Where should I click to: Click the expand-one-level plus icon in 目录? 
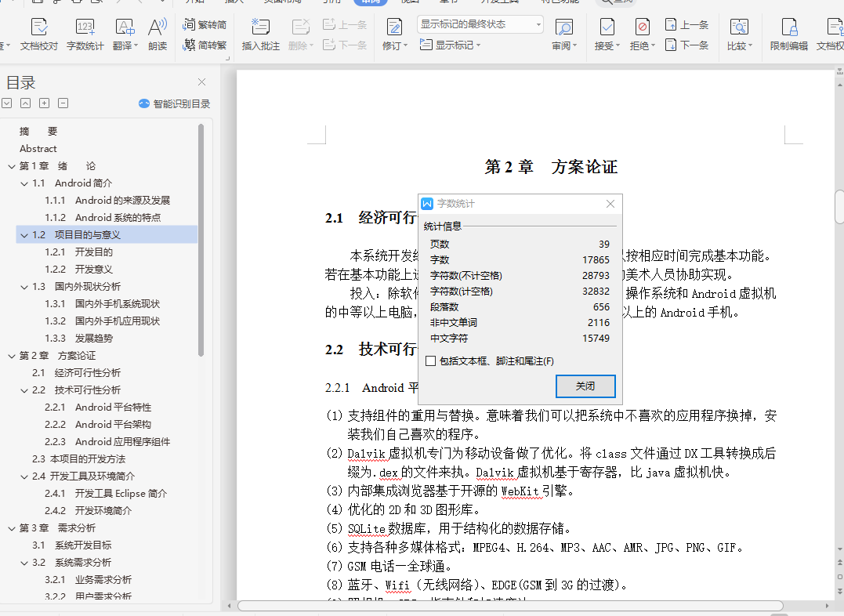click(44, 103)
